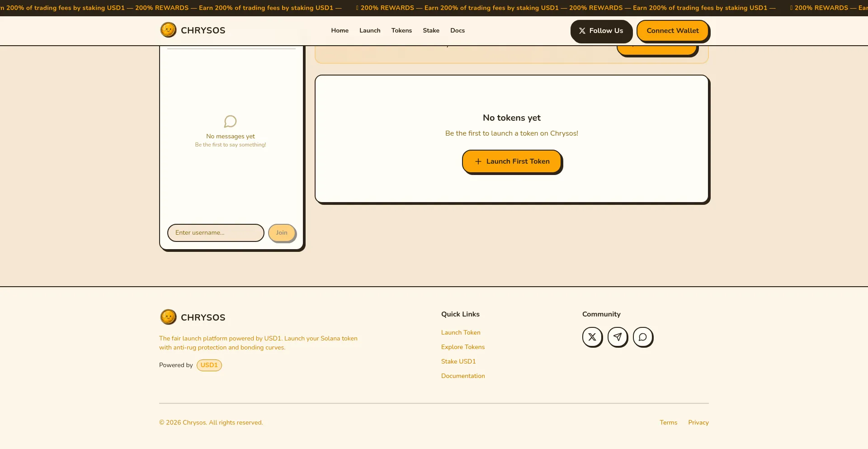The width and height of the screenshot is (868, 449).
Task: Follow the Launch Token footer link
Action: tap(461, 332)
